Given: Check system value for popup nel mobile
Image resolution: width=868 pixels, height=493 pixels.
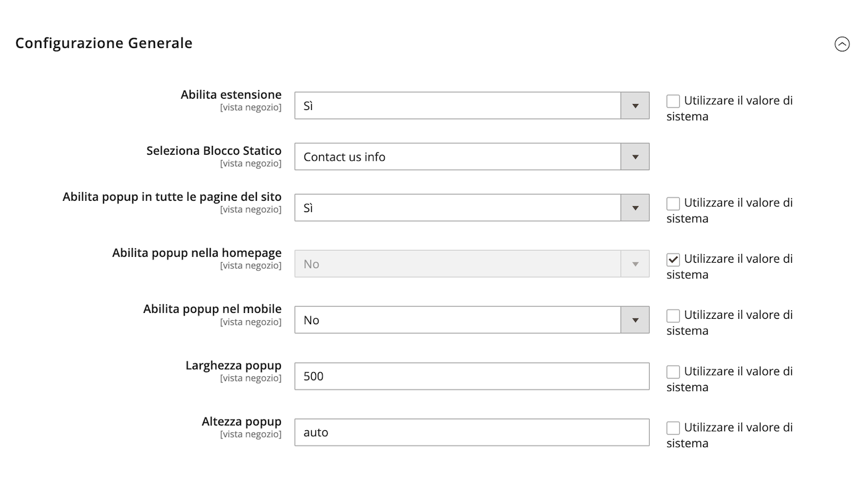Looking at the screenshot, I should point(673,316).
